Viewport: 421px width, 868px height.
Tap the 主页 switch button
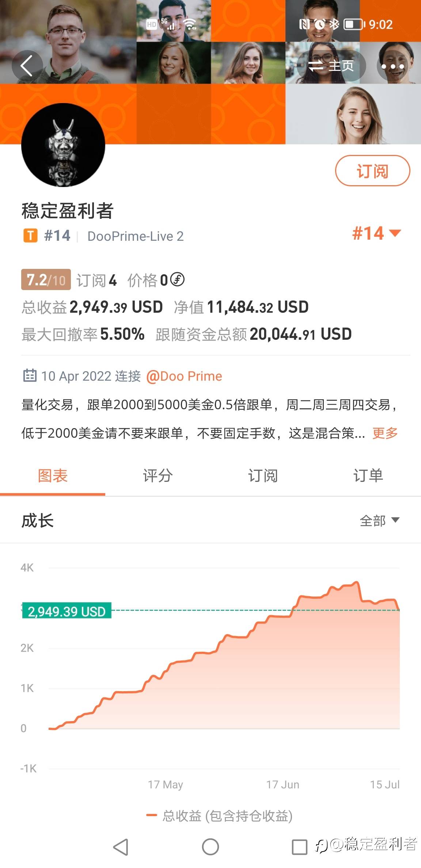click(331, 66)
